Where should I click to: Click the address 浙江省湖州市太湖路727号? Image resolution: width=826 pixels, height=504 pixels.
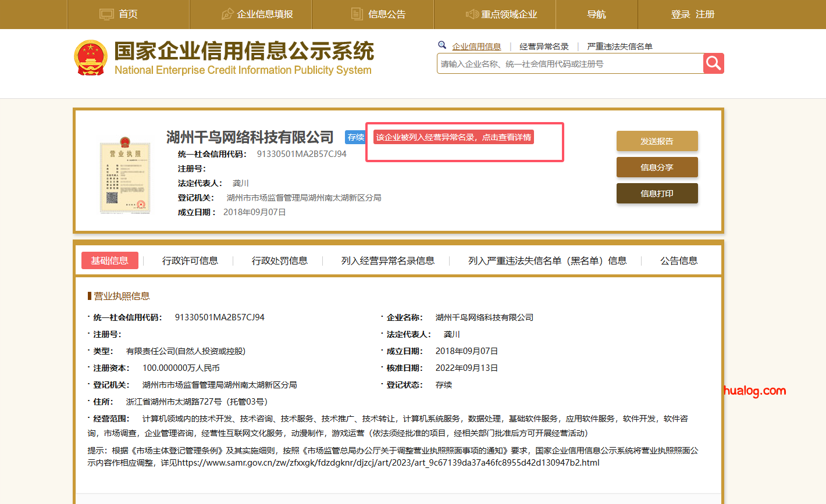(x=174, y=402)
